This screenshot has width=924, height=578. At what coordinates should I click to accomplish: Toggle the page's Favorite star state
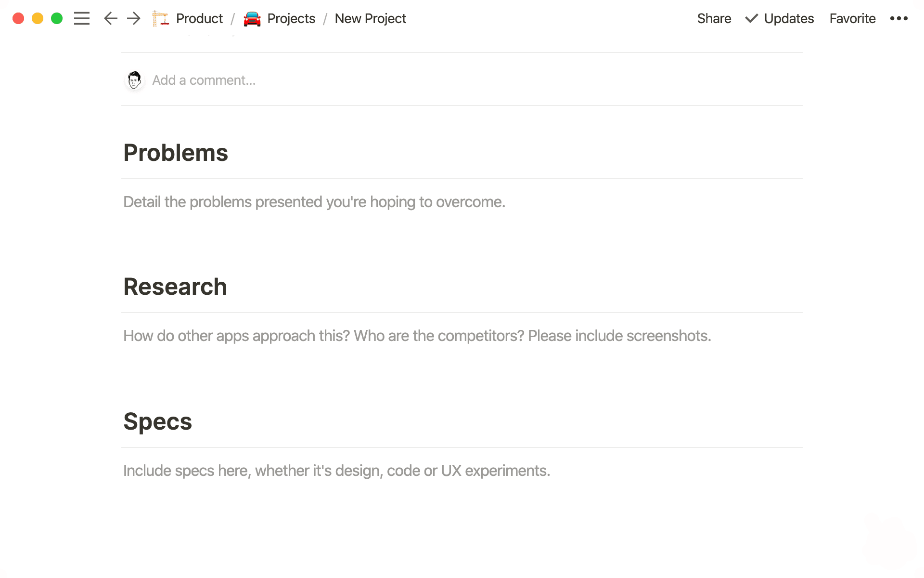852,18
